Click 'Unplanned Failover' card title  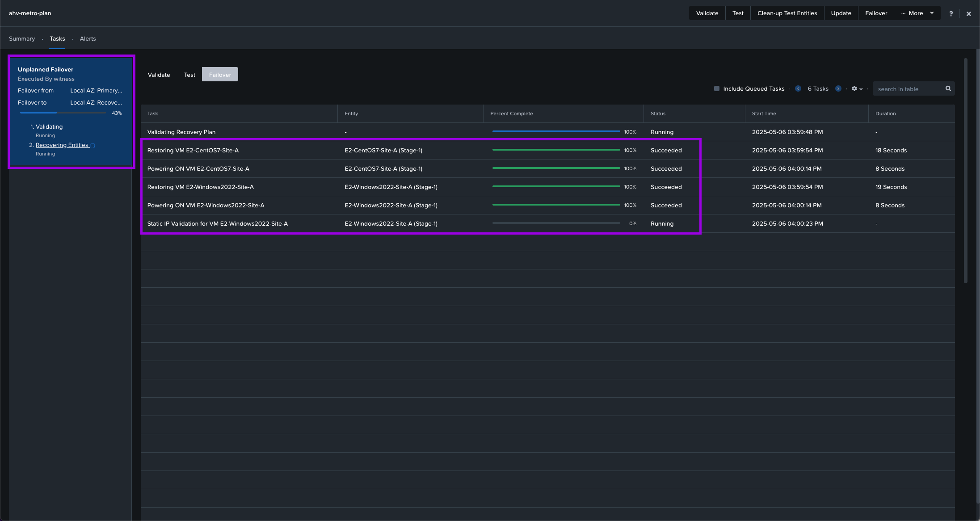[46, 69]
